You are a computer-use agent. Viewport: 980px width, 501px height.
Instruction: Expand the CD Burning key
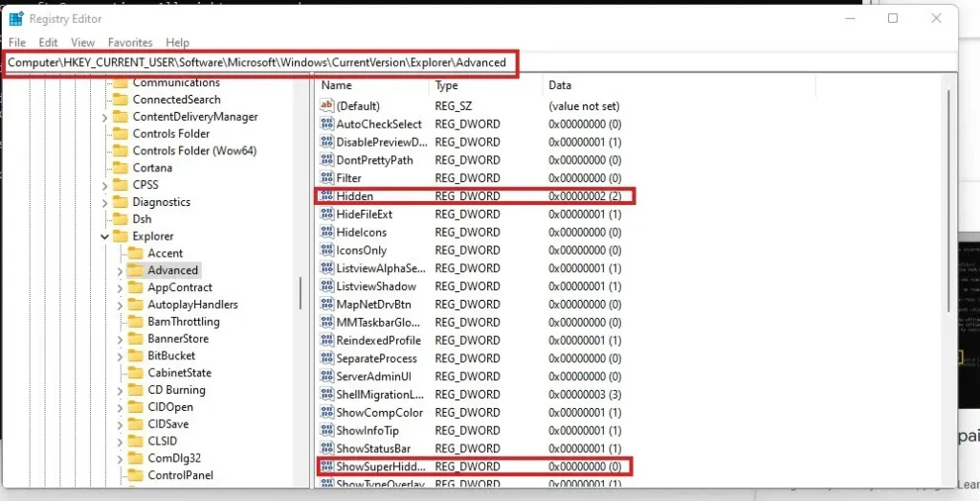[x=120, y=390]
